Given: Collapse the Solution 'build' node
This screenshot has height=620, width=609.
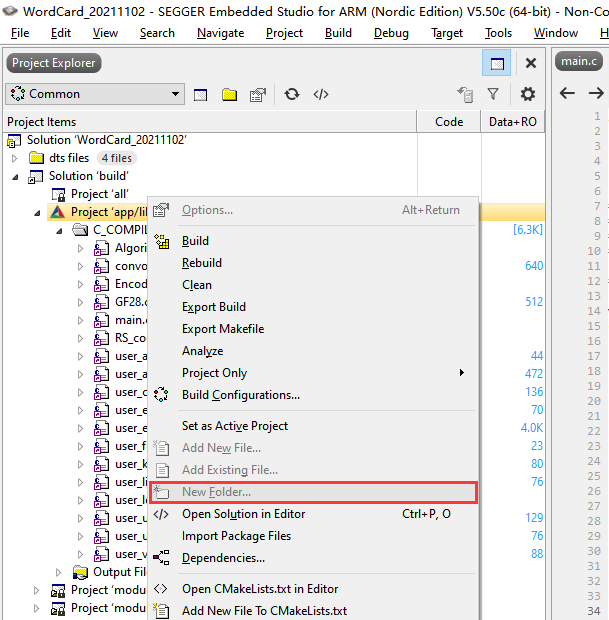Looking at the screenshot, I should point(15,176).
